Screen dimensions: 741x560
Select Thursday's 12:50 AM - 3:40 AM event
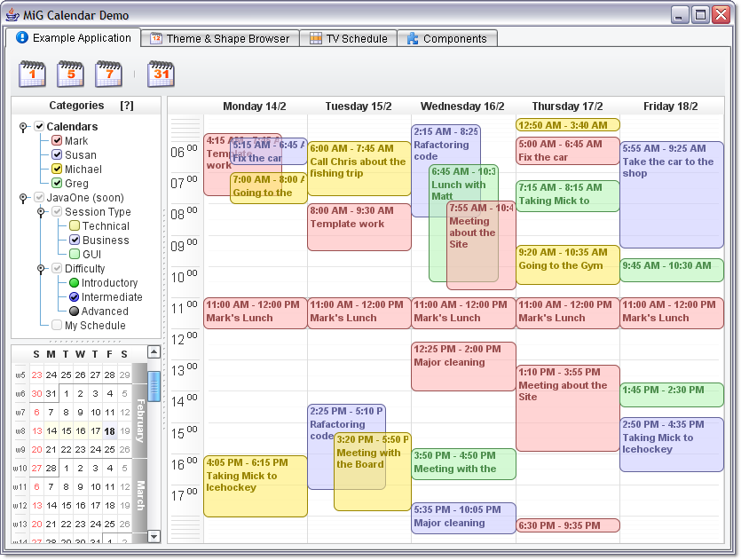(568, 125)
